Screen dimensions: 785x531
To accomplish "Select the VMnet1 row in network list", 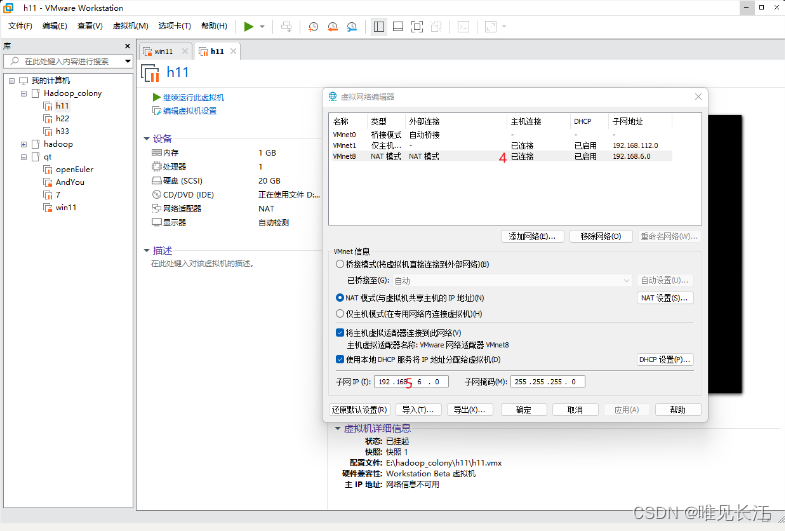I will 501,145.
